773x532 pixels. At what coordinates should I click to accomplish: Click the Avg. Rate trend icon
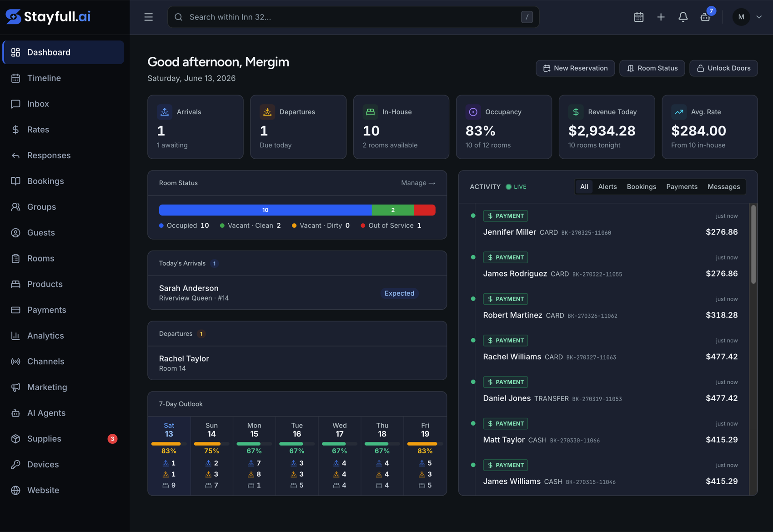[x=679, y=112]
